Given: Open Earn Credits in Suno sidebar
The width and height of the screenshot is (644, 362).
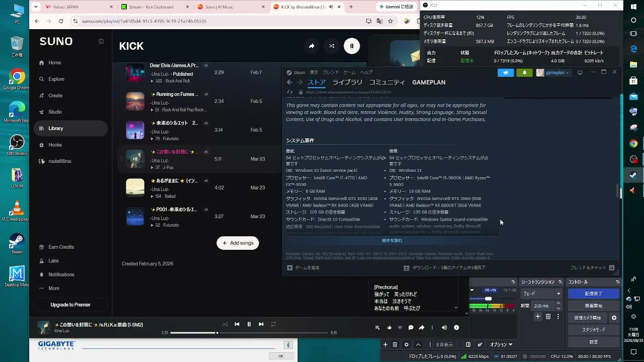Looking at the screenshot, I should pyautogui.click(x=70, y=247).
